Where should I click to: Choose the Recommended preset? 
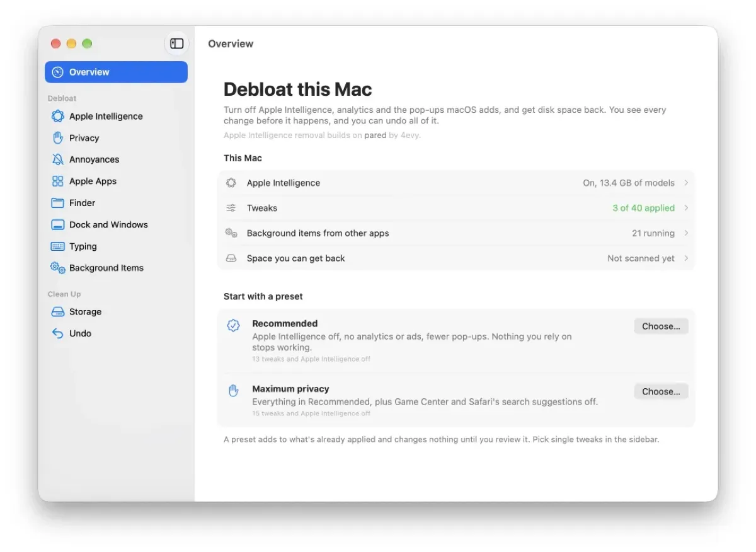pyautogui.click(x=661, y=326)
